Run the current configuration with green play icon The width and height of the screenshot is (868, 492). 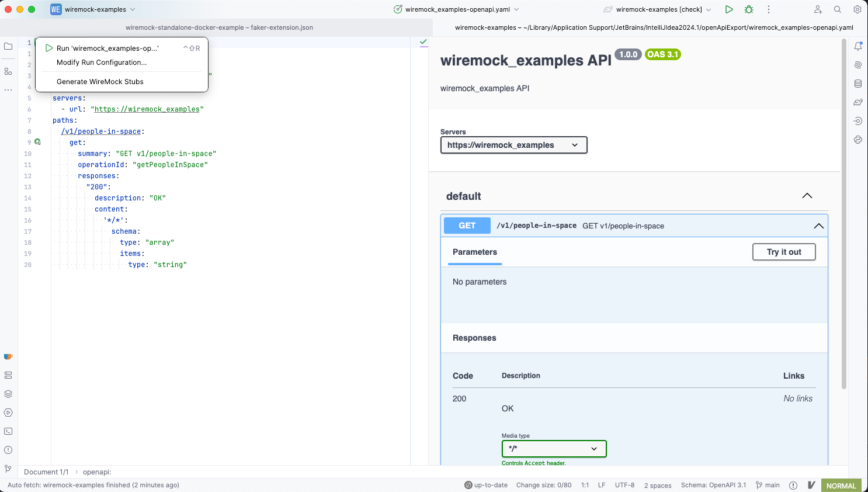tap(729, 9)
